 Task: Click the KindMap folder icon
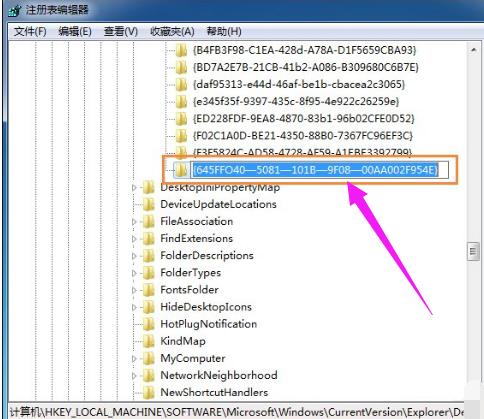point(149,341)
